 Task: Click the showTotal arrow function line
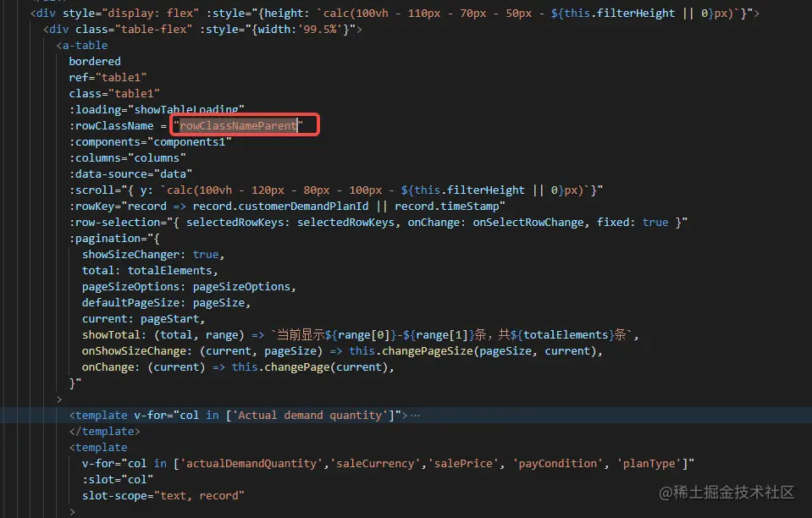361,334
